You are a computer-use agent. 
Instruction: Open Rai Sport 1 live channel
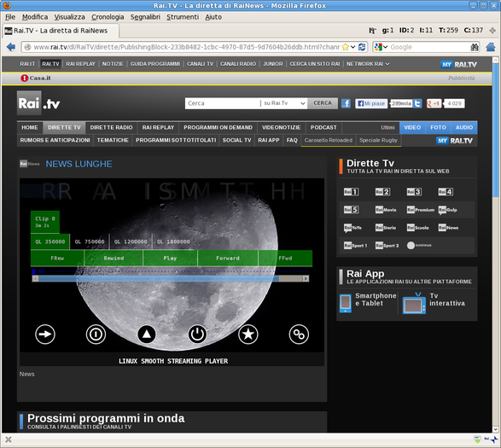pyautogui.click(x=355, y=246)
